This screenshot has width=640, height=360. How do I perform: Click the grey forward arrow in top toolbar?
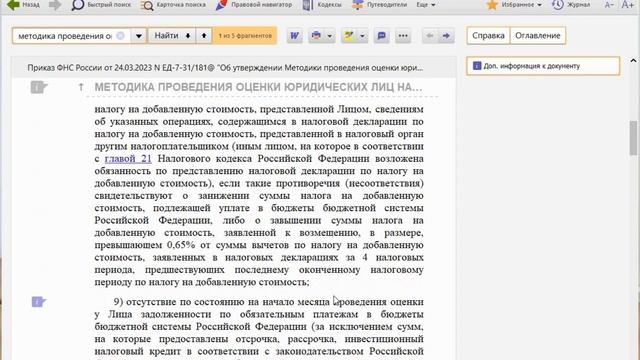click(55, 5)
